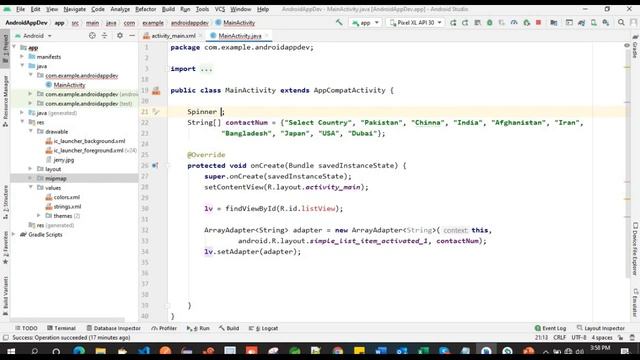The height and width of the screenshot is (360, 640).
Task: Close the activity_main.xml tab
Action: click(200, 36)
